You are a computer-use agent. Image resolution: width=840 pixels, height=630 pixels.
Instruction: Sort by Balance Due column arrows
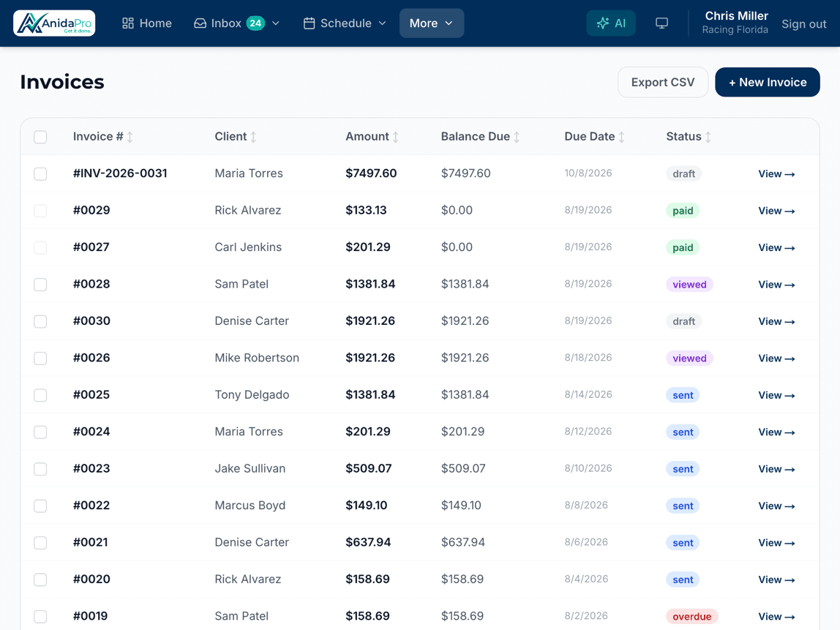pos(517,137)
